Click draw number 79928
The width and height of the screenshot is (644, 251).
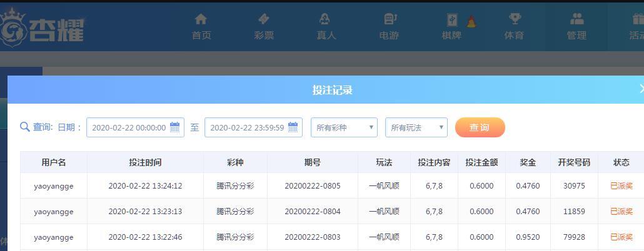pos(574,237)
